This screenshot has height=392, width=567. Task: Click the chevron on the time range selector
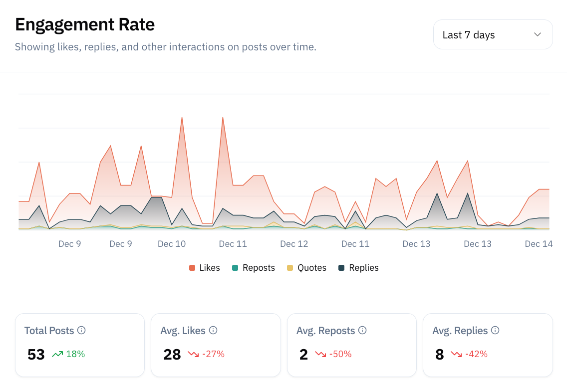point(537,34)
